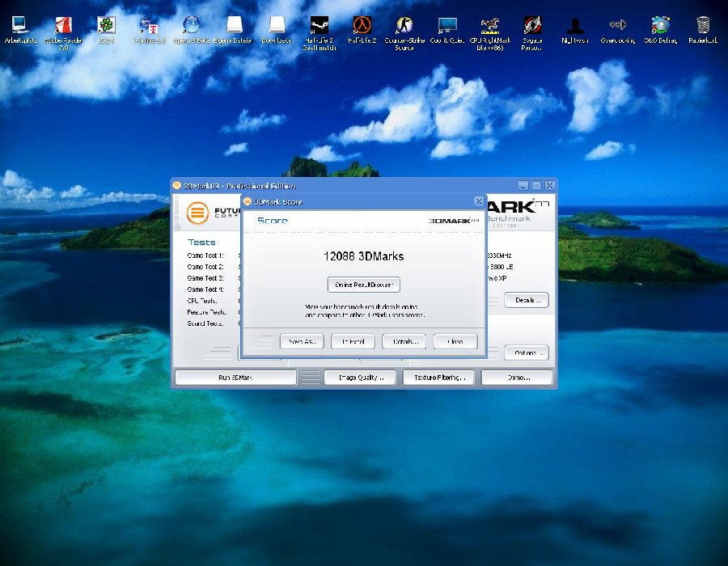Click the Game Test 3 label
The width and height of the screenshot is (728, 566).
(x=205, y=278)
